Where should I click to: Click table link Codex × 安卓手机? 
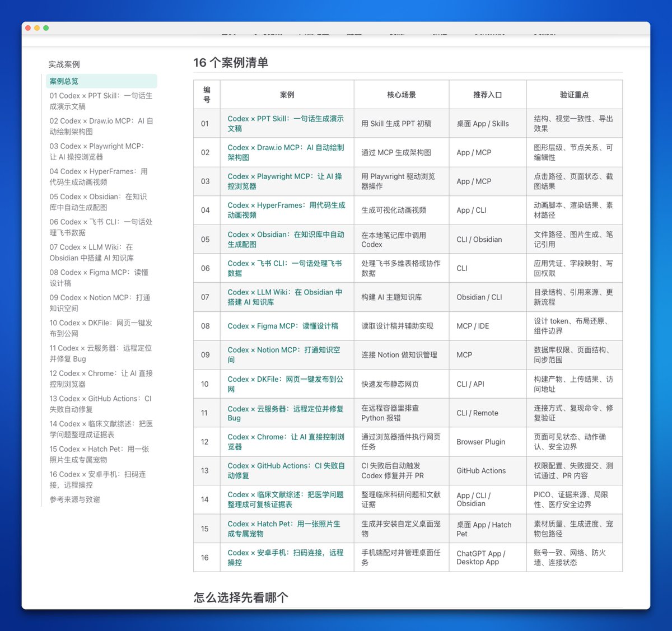coord(286,557)
